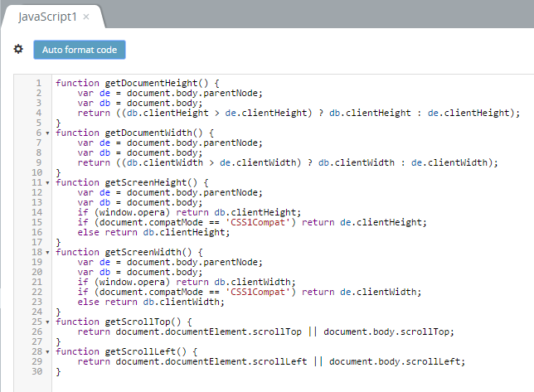Click the return statement on line 9
This screenshot has height=392, width=534.
coord(288,162)
